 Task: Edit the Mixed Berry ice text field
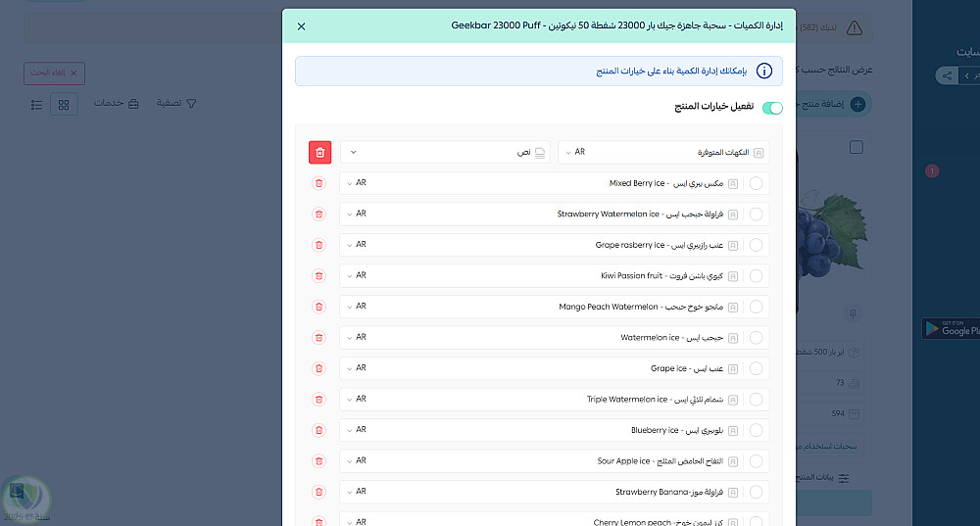pyautogui.click(x=557, y=183)
